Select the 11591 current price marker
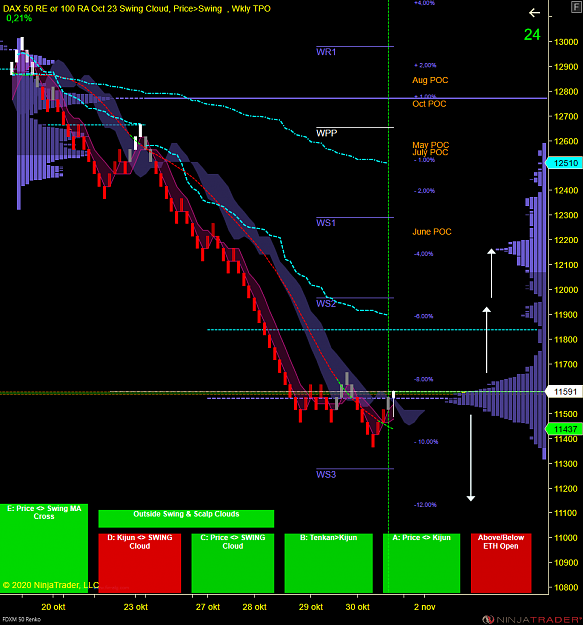Screen dimensions: 583x625 click(x=564, y=391)
